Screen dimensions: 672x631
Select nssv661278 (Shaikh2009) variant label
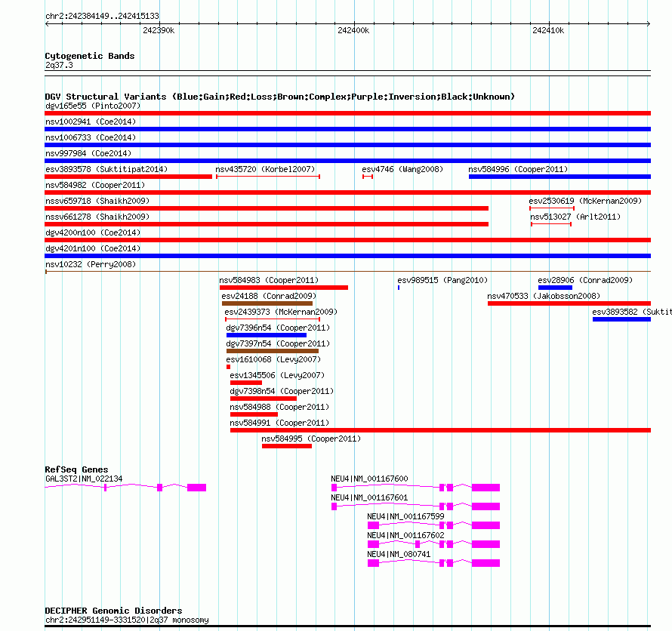(x=97, y=217)
